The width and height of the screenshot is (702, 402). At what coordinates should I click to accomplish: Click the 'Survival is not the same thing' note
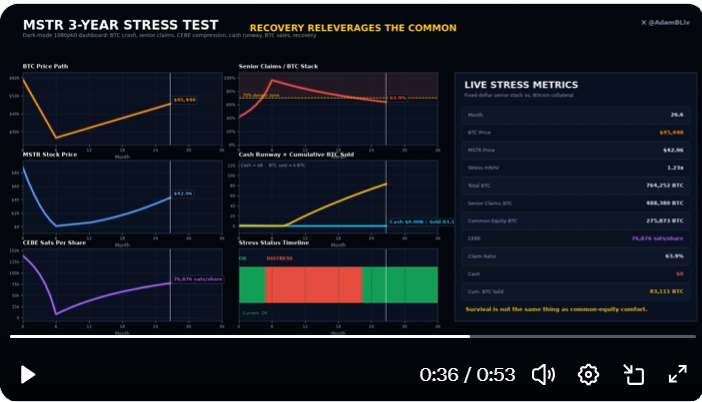tap(556, 309)
